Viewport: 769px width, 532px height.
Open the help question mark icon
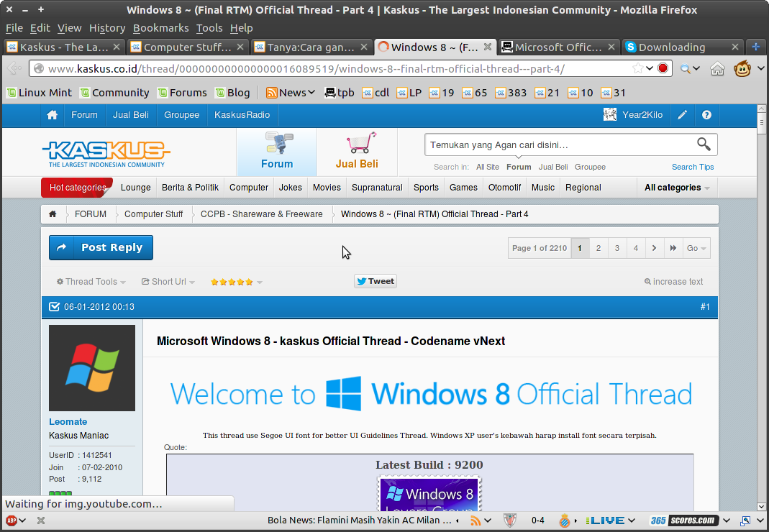[706, 115]
